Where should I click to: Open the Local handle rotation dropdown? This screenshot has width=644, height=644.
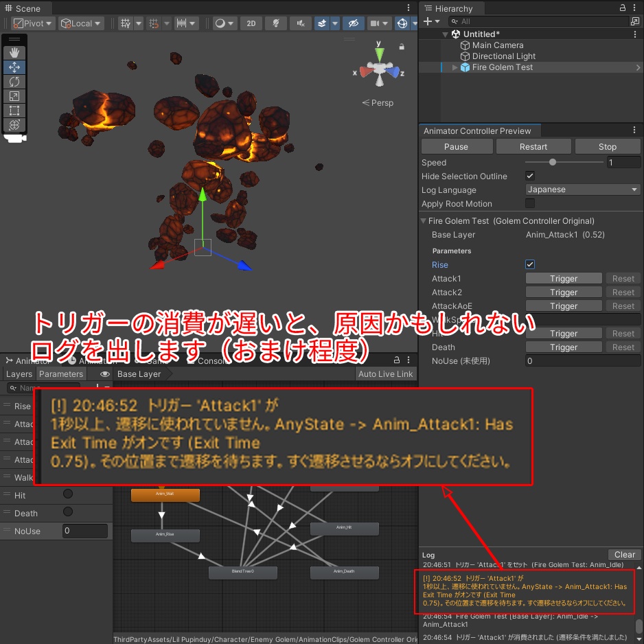click(81, 23)
